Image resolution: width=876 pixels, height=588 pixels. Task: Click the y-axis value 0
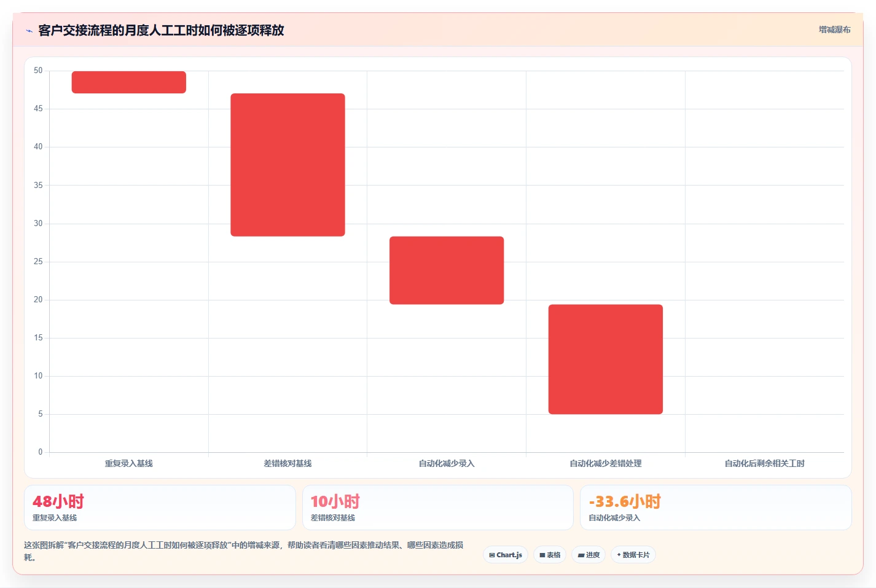pyautogui.click(x=41, y=452)
